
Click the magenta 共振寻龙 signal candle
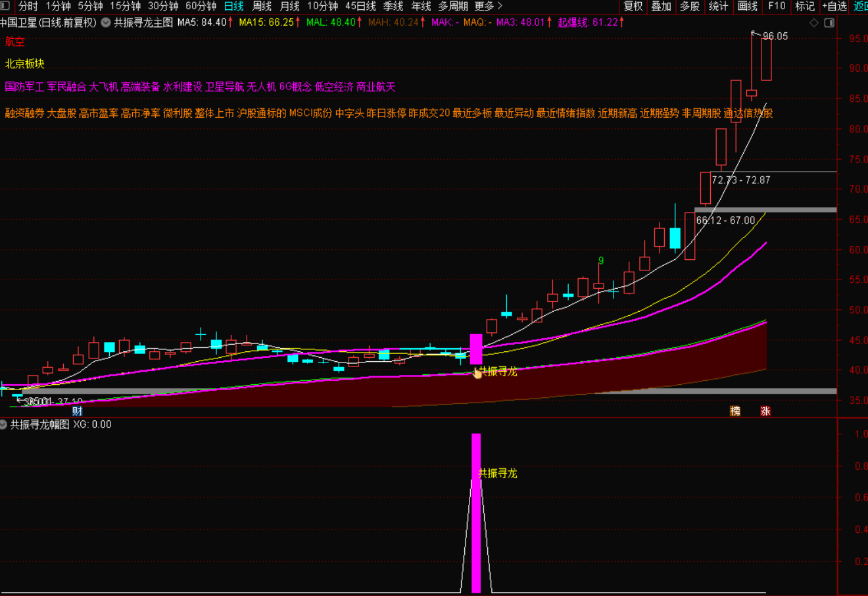click(x=476, y=349)
